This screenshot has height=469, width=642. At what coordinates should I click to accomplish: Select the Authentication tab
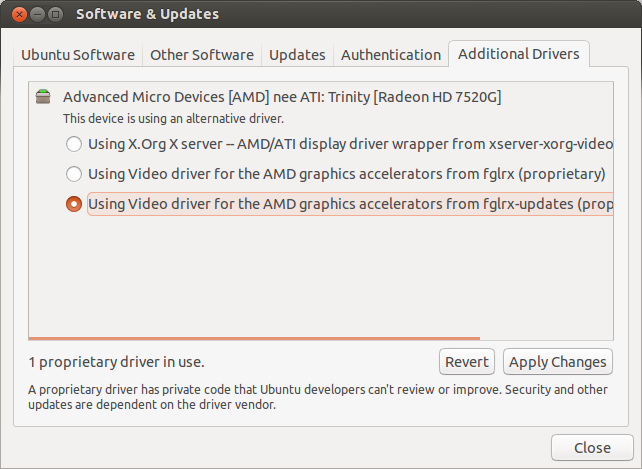(390, 55)
